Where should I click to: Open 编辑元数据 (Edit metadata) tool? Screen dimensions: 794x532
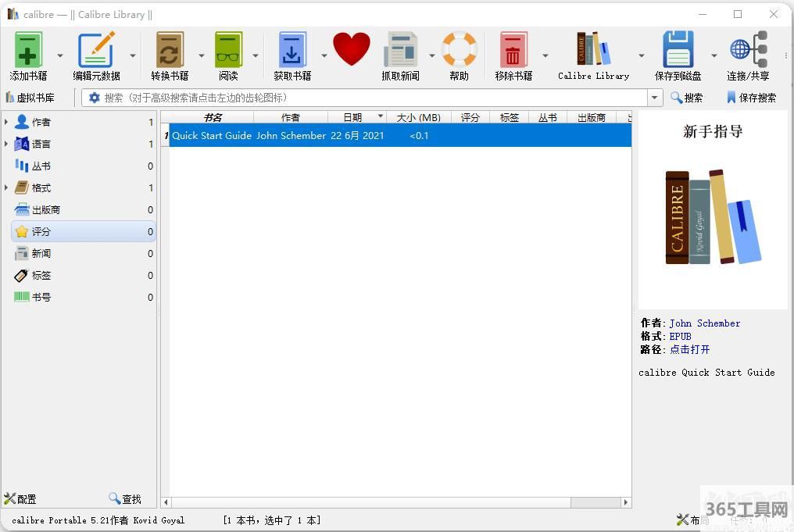[x=96, y=50]
